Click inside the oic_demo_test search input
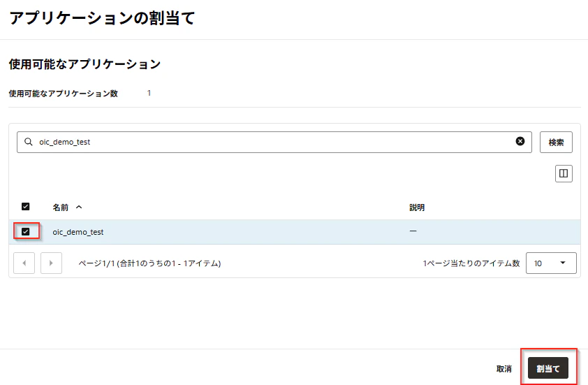The image size is (588, 385). tap(274, 143)
